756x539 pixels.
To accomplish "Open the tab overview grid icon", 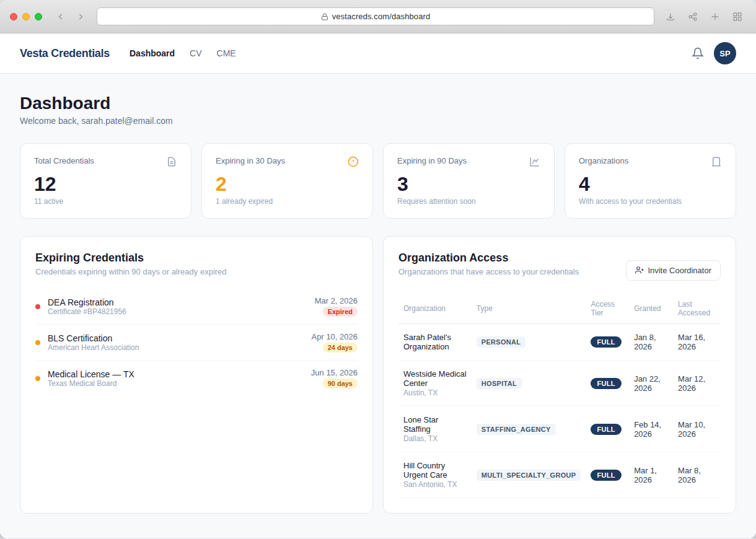I will pos(737,17).
